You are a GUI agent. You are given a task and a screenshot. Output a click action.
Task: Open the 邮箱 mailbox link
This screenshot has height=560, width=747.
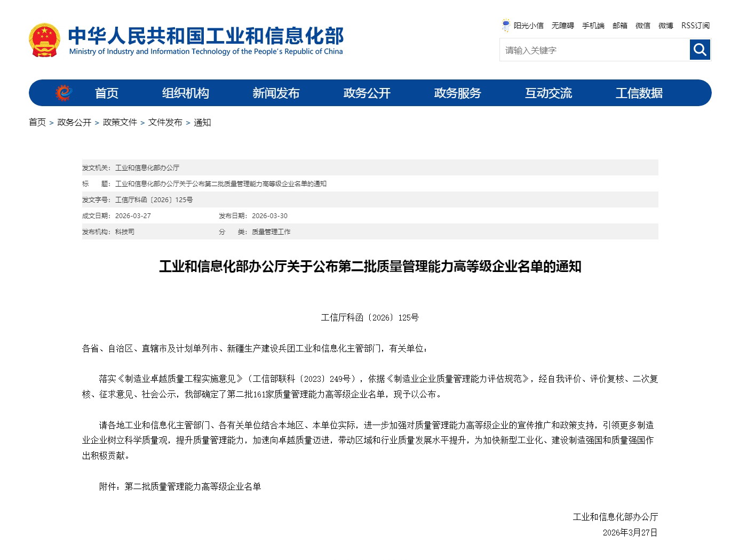[x=619, y=26]
